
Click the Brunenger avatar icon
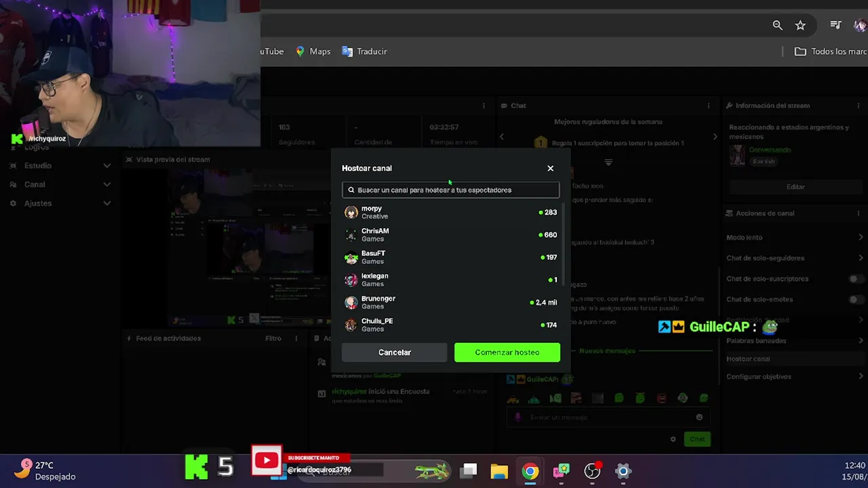[351, 302]
